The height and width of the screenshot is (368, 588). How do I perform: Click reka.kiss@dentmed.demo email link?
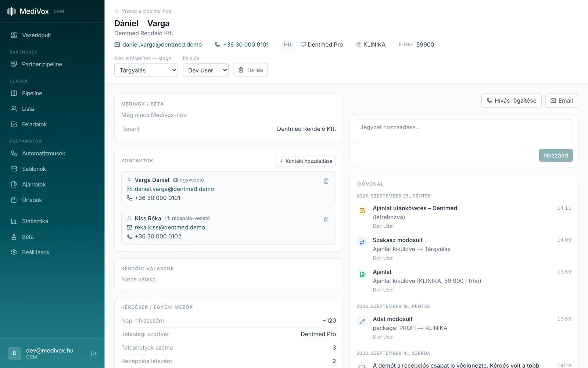pyautogui.click(x=170, y=227)
